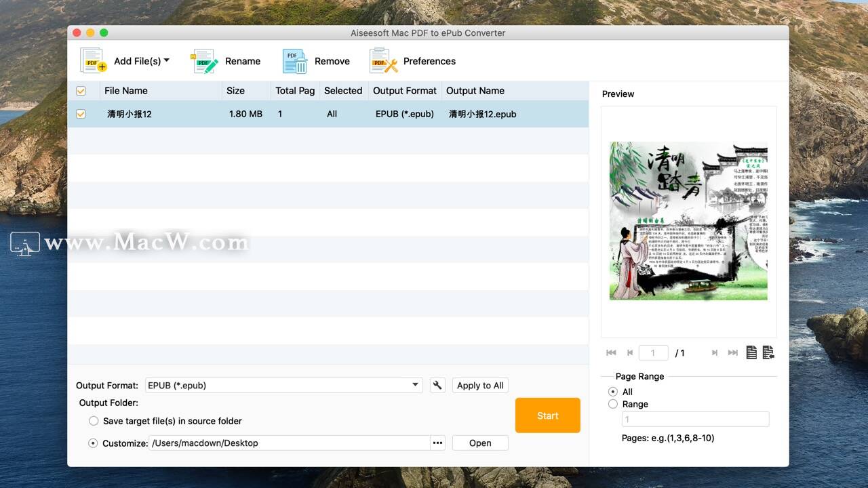This screenshot has width=868, height=488.
Task: Click the page number input field
Action: [653, 352]
